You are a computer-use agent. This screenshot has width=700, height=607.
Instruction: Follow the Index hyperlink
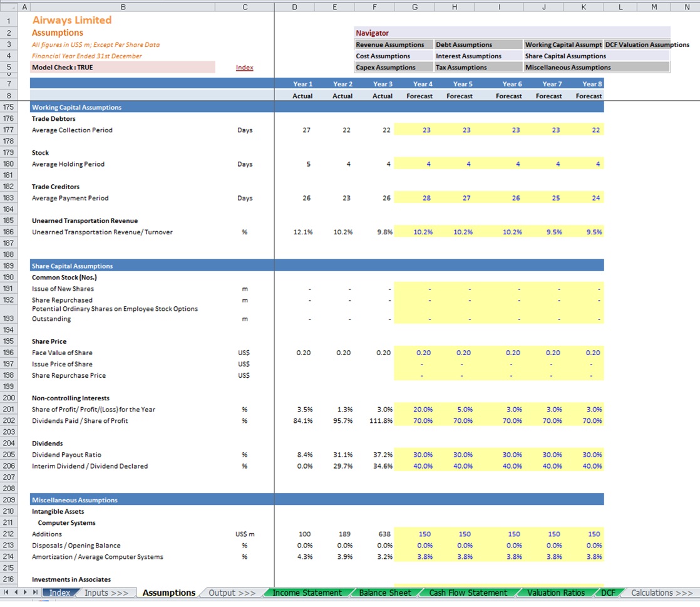(x=244, y=68)
